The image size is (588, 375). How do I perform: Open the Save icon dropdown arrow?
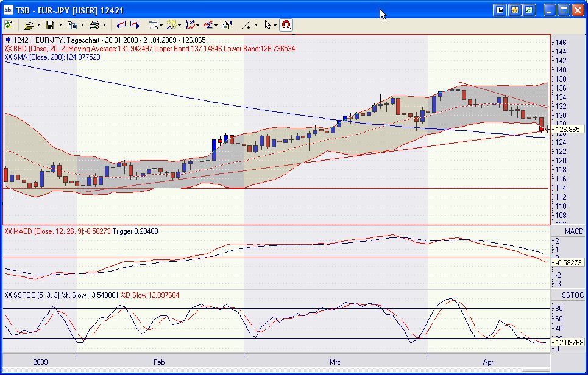pyautogui.click(x=59, y=25)
